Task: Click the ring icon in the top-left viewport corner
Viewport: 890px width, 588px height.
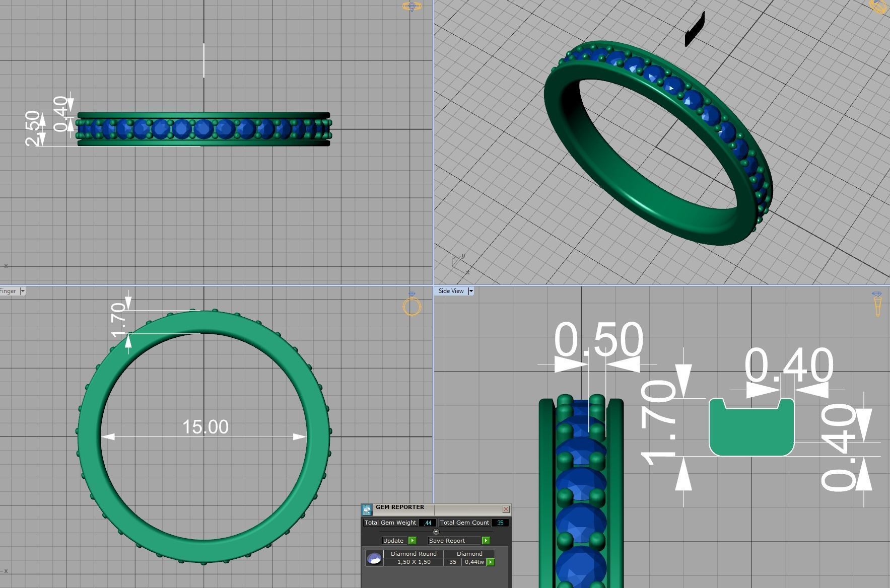Action: point(412,7)
